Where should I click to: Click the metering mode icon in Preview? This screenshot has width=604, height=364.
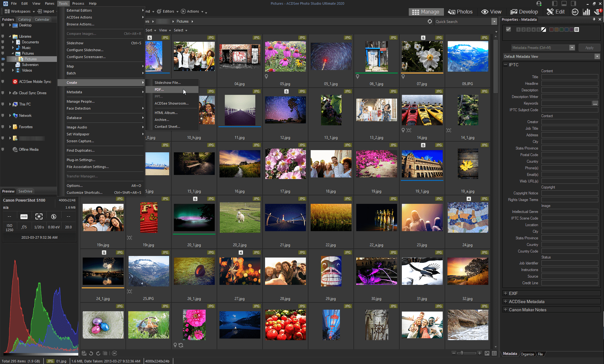(x=39, y=216)
